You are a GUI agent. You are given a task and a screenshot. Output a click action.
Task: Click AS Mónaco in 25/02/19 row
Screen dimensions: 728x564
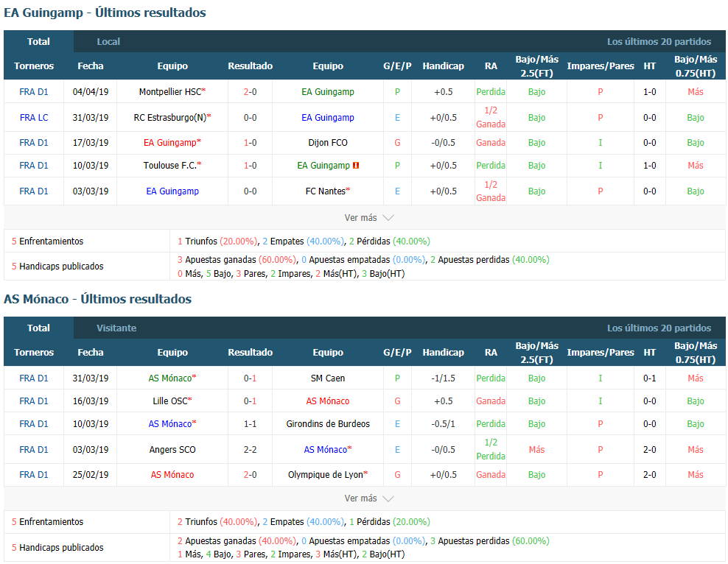(x=172, y=474)
